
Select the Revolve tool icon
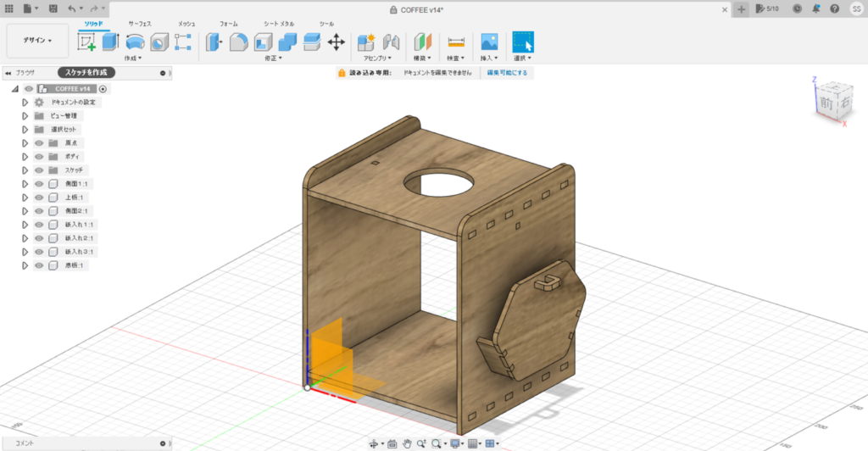click(x=135, y=42)
